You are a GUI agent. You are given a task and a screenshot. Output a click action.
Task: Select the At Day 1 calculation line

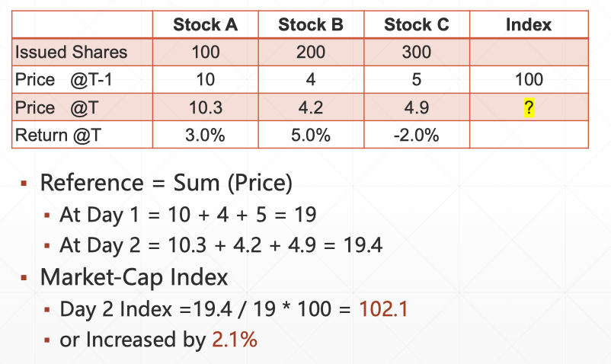point(187,215)
